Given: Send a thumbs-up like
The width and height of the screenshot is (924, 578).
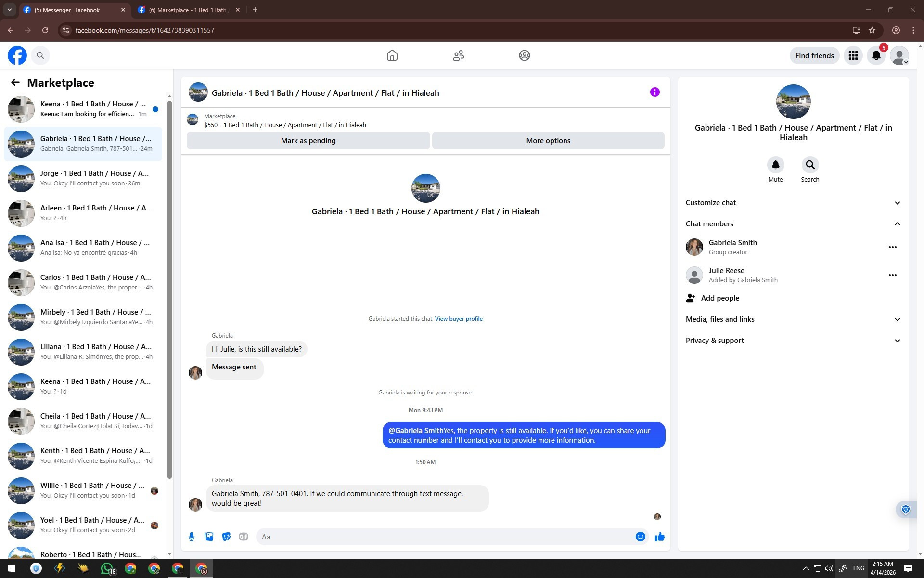Looking at the screenshot, I should coord(659,537).
